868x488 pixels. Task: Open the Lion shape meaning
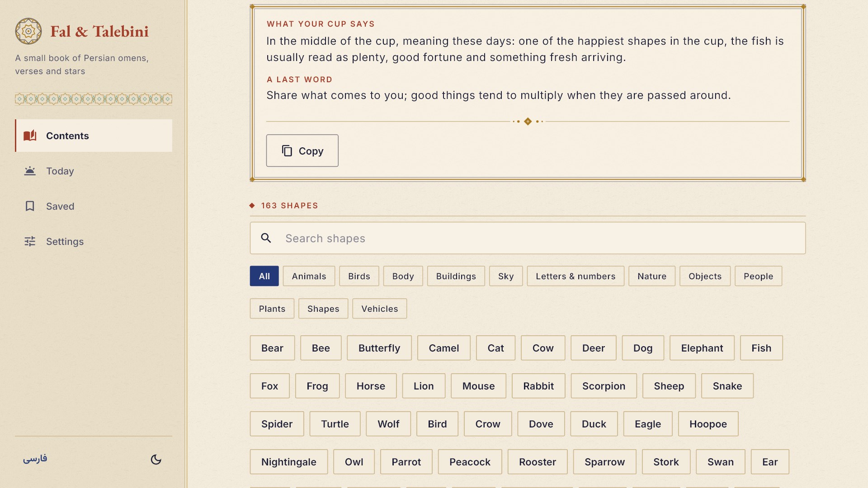(x=424, y=386)
